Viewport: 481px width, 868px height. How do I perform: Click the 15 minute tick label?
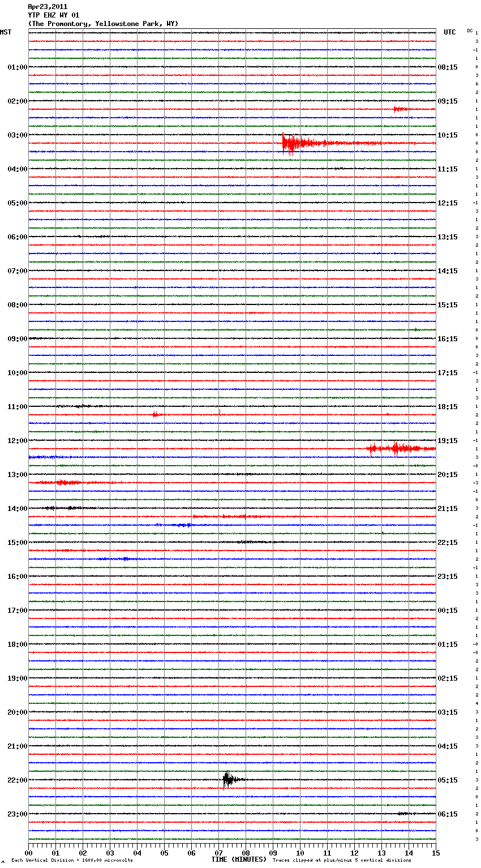tap(436, 853)
